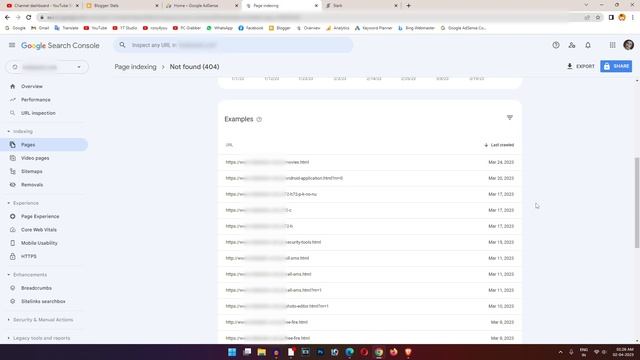Click the Page indexing breadcrumb link
The width and height of the screenshot is (640, 360).
[x=135, y=67]
